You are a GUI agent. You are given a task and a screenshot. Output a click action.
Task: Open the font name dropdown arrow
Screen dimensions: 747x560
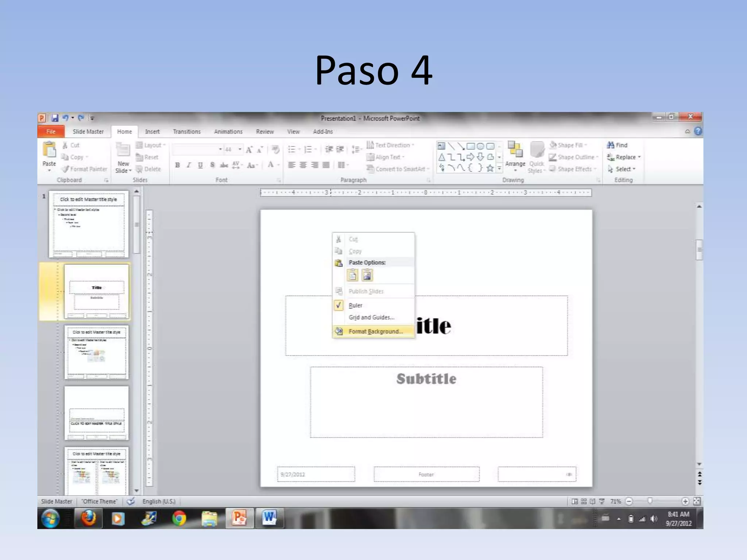pos(220,149)
